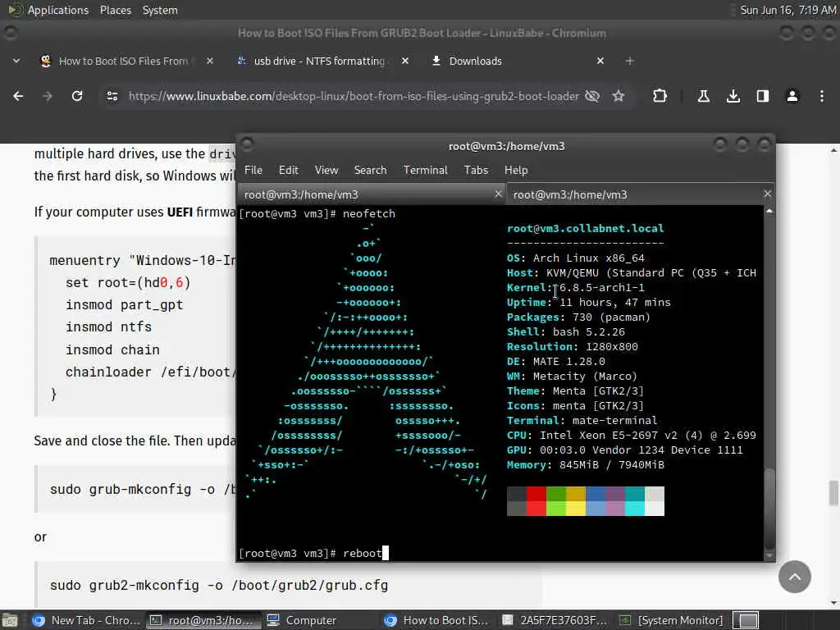Open terminal Help menu
The image size is (840, 630).
tap(516, 170)
